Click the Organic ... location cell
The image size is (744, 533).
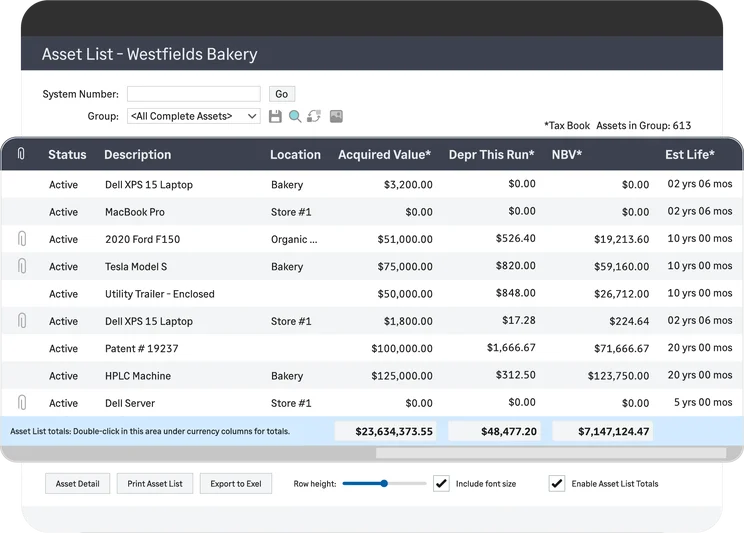tap(294, 239)
